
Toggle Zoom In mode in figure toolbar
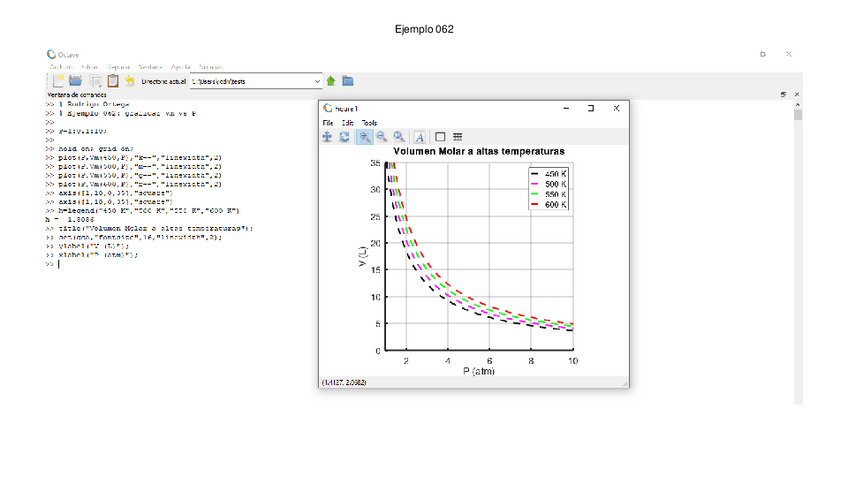365,137
